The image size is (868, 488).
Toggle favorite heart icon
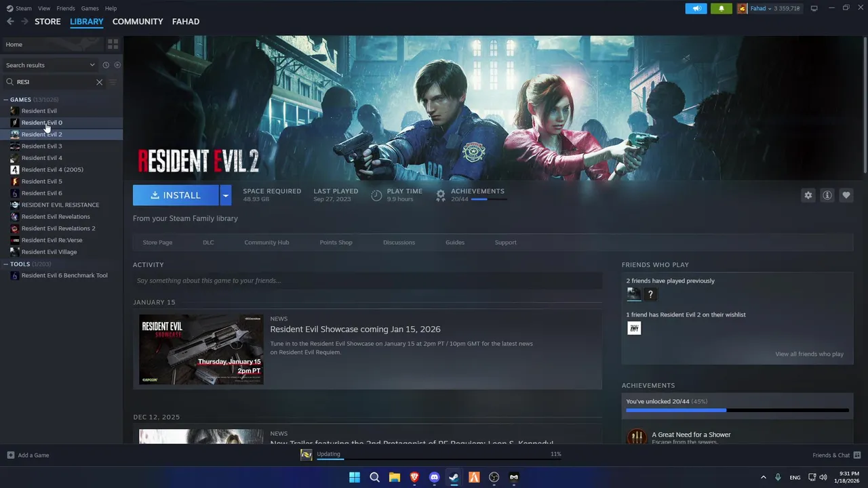(x=846, y=195)
